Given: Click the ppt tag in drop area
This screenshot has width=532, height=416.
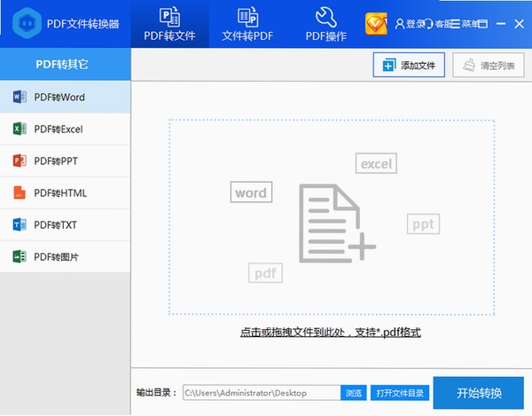Looking at the screenshot, I should (423, 224).
